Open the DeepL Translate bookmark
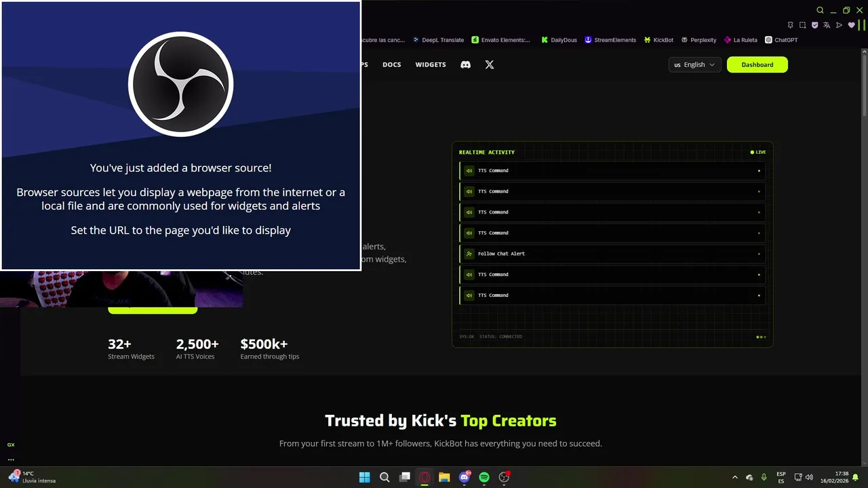Screen dimensions: 868x488 pos(438,40)
